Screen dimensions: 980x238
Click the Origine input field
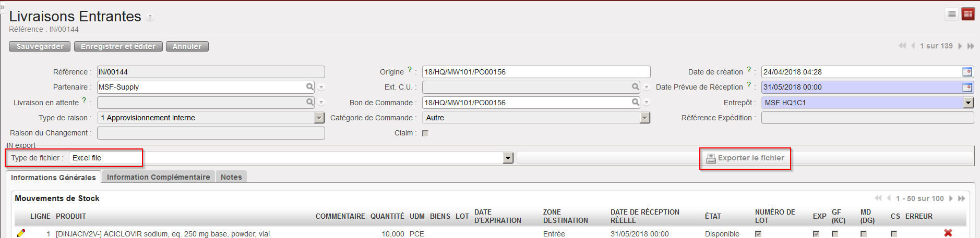[536, 72]
